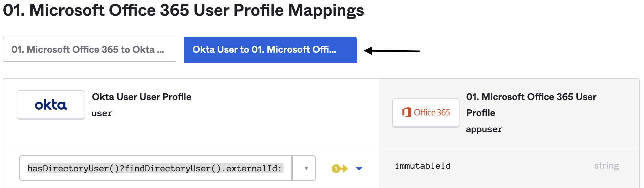Click the hasDirectoryUser expression input field
This screenshot has height=188, width=644.
156,168
